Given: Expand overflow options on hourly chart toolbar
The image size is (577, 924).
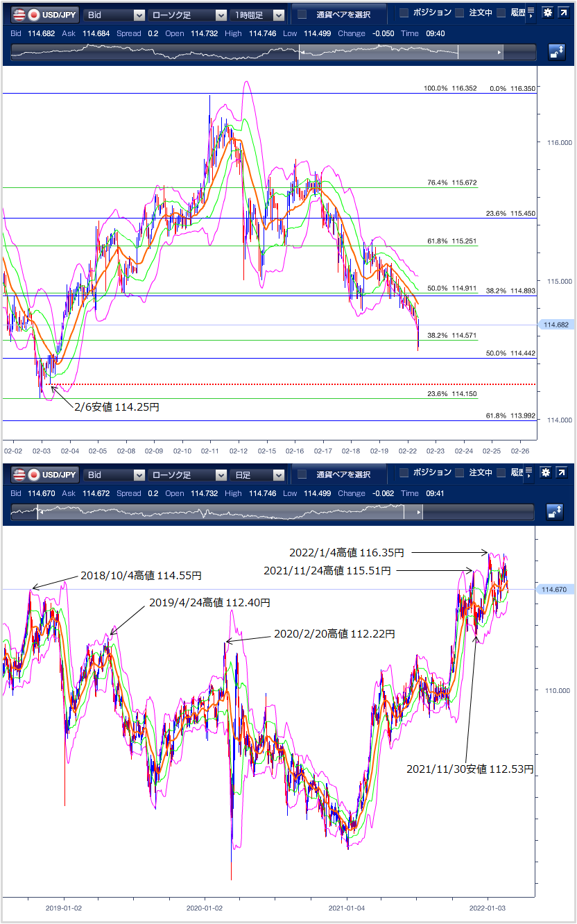Looking at the screenshot, I should pyautogui.click(x=531, y=13).
